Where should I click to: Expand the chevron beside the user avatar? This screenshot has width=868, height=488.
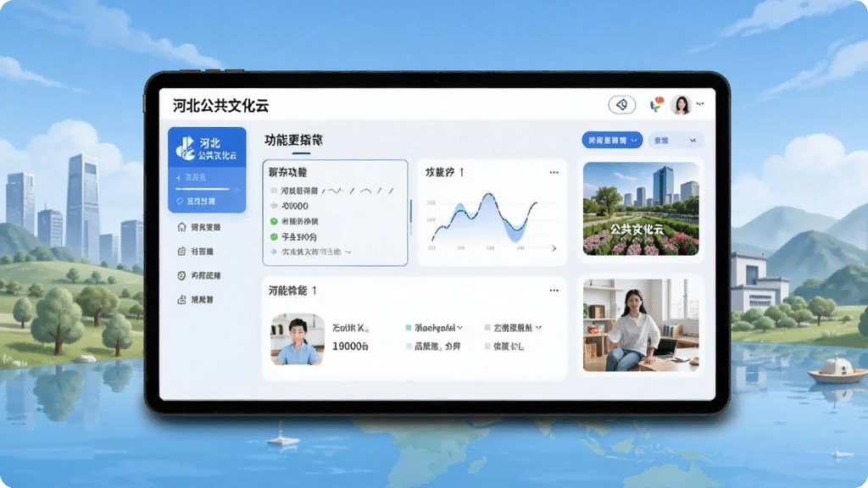click(x=700, y=104)
